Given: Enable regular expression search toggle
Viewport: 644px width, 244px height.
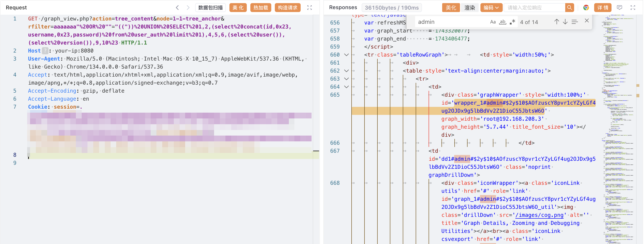Looking at the screenshot, I should (512, 22).
